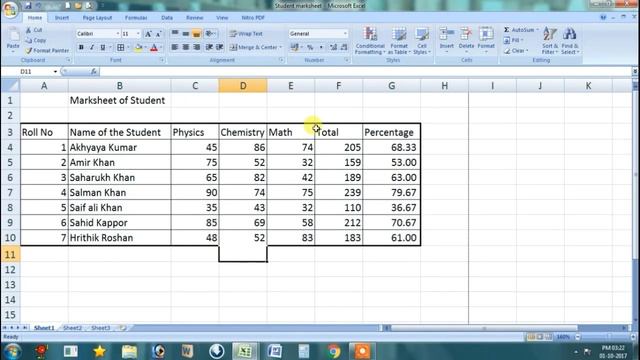This screenshot has width=640, height=360.
Task: Open the Format cells menu
Action: pyautogui.click(x=486, y=40)
